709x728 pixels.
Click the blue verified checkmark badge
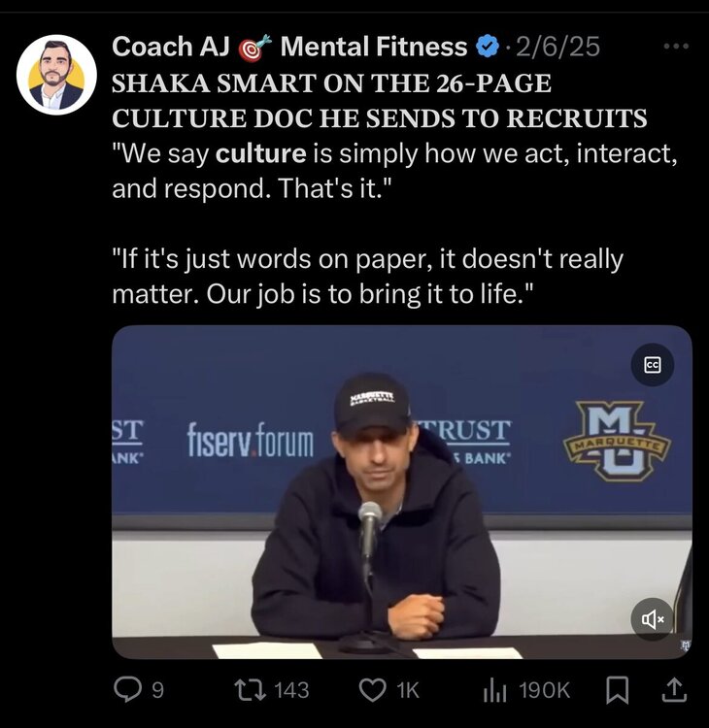488,46
